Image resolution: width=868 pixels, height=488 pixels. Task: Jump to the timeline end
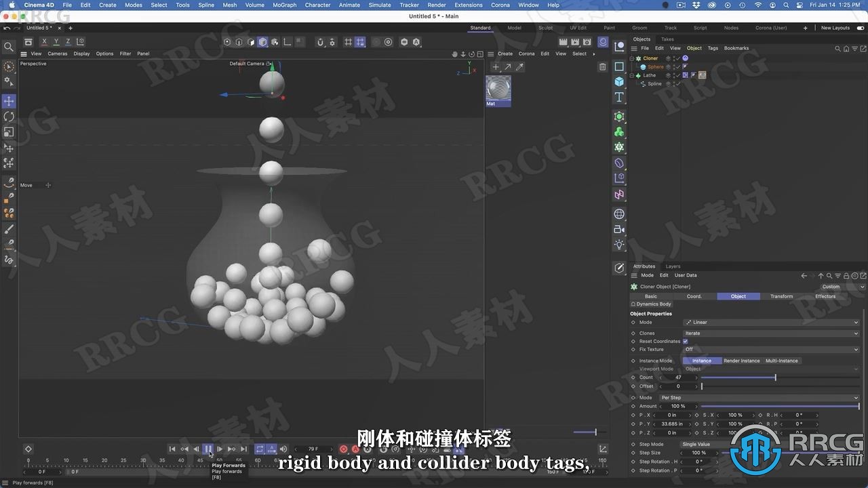tap(244, 449)
